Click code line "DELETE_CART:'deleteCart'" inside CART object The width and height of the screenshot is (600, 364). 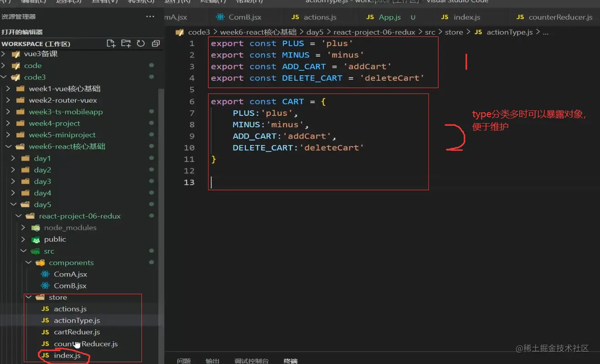[298, 148]
